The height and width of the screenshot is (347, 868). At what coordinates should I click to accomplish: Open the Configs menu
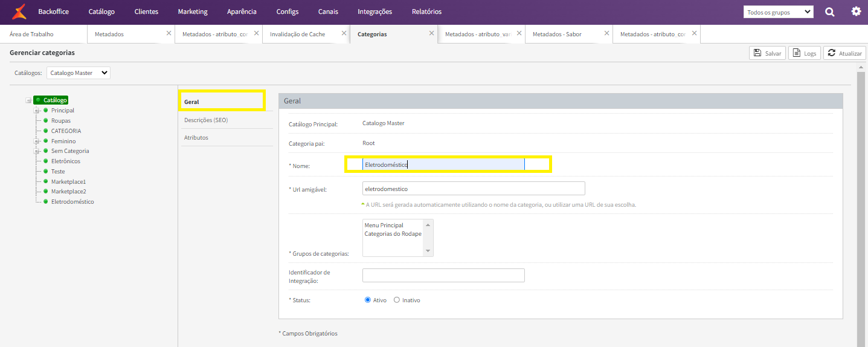[288, 11]
